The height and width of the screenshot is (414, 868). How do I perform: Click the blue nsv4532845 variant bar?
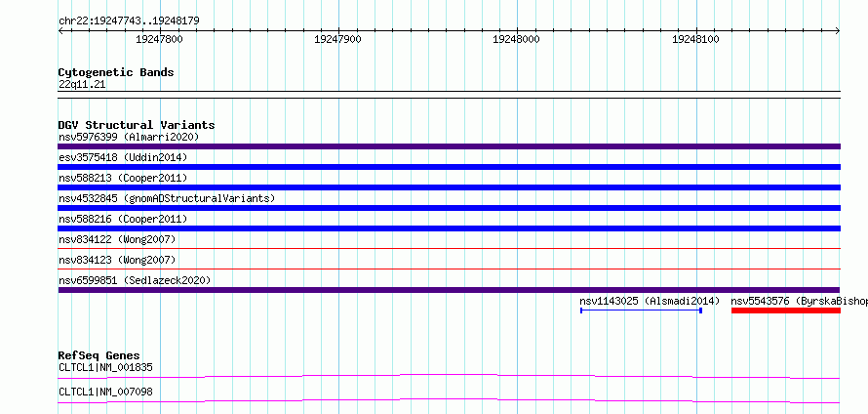(449, 208)
